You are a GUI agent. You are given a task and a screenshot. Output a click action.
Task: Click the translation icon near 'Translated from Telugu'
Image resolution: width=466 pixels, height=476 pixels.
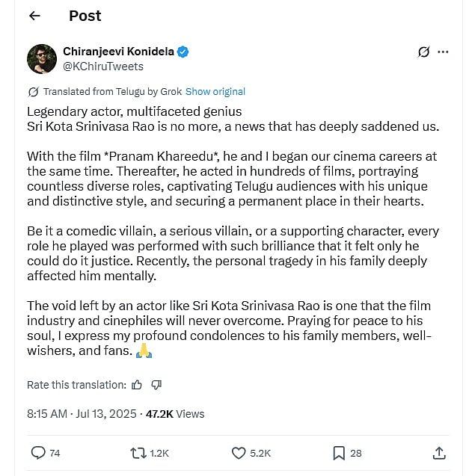point(33,92)
